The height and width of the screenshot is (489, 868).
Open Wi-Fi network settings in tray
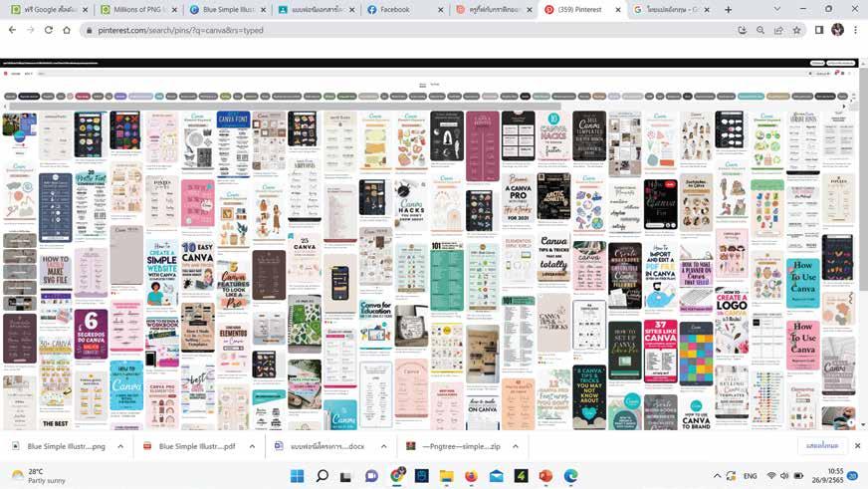pyautogui.click(x=771, y=476)
